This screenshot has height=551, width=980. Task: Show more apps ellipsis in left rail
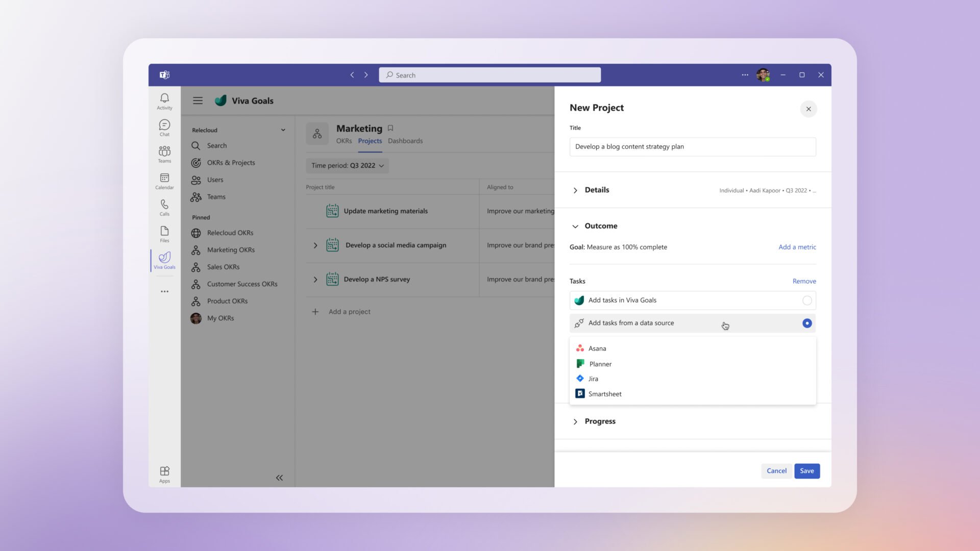click(x=164, y=291)
